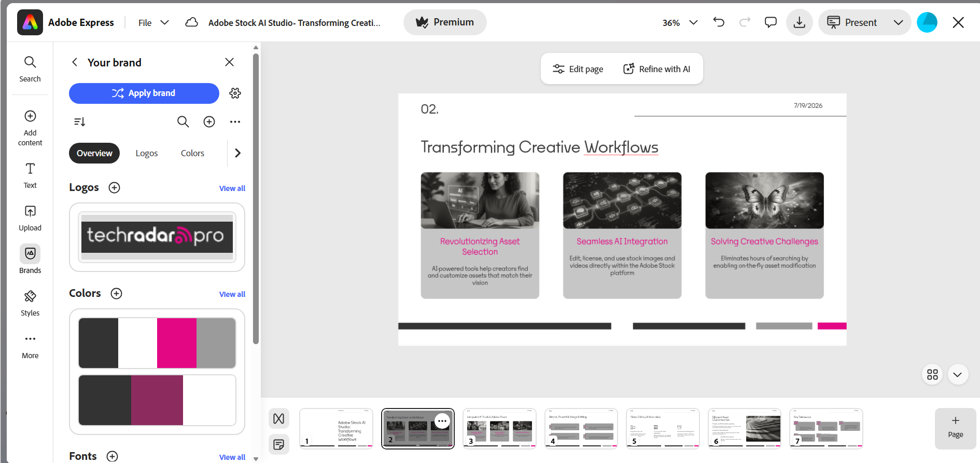980x463 pixels.
Task: Click Revolutionizing Asset Selection card title
Action: click(x=480, y=247)
